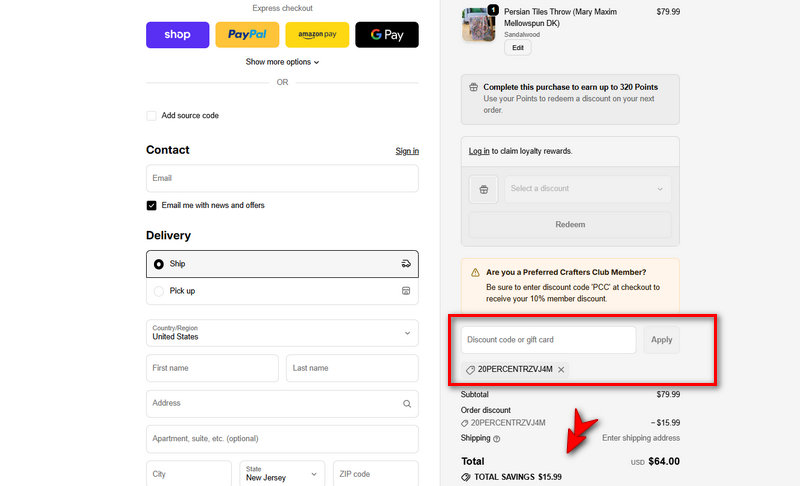Screen dimensions: 800x486
Task: Open the State dropdown showing New Jersey
Action: (282, 473)
